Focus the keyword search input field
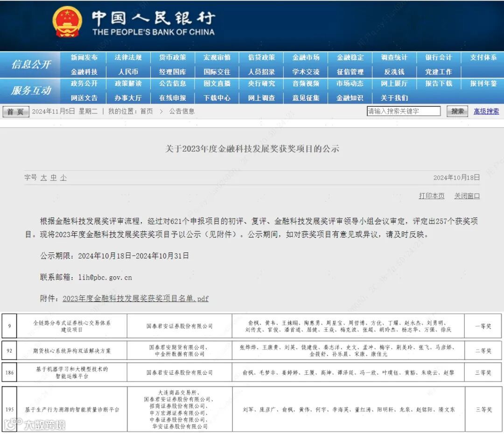The image size is (504, 434). click(x=404, y=111)
